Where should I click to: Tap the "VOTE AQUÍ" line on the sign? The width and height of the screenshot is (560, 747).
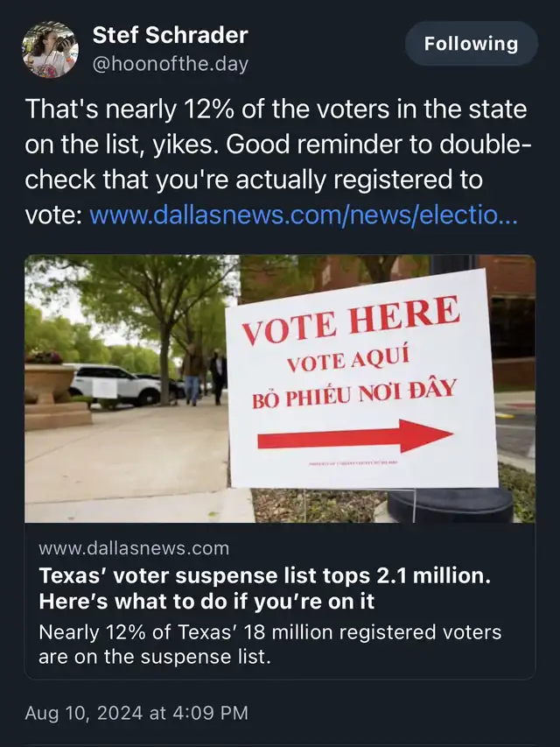click(x=348, y=361)
